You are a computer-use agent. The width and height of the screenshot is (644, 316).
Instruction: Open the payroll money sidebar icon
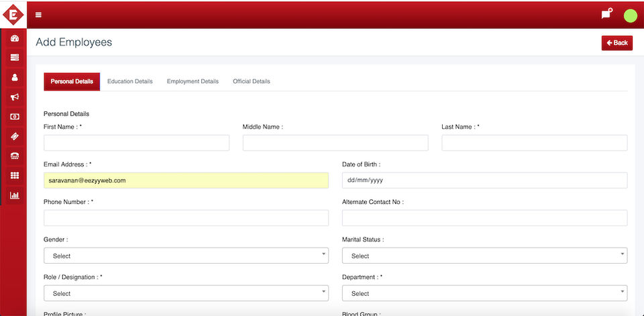coord(15,117)
